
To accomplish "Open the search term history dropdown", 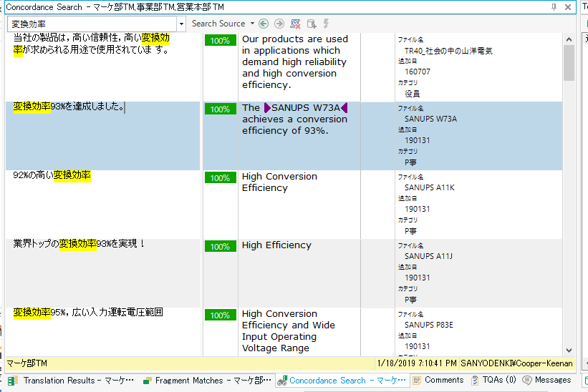I will (x=181, y=24).
